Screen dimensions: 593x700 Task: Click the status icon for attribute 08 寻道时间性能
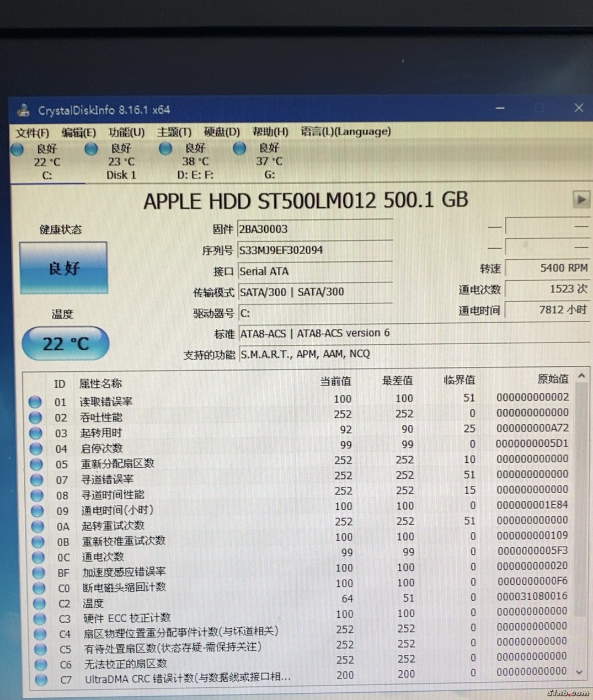(x=37, y=495)
